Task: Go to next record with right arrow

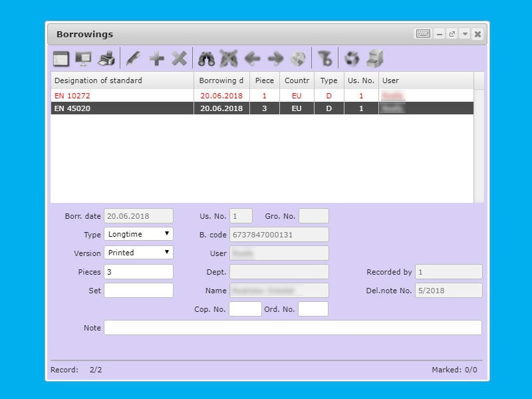Action: pyautogui.click(x=275, y=59)
